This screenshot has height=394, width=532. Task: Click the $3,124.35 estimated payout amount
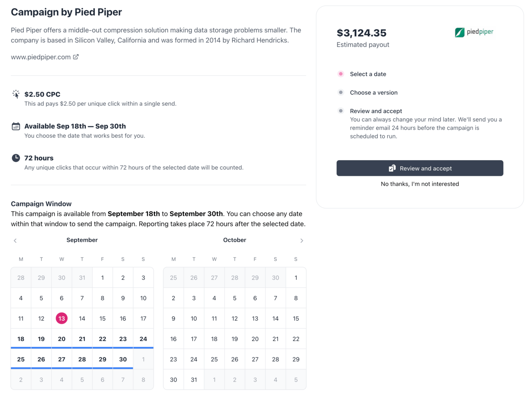pos(362,33)
